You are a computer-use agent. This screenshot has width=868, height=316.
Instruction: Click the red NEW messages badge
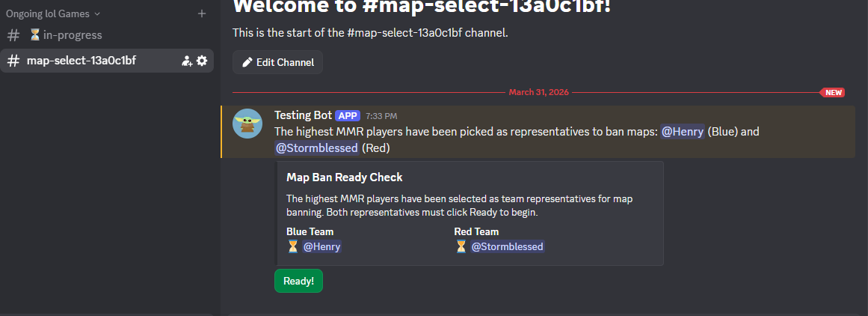coord(834,93)
